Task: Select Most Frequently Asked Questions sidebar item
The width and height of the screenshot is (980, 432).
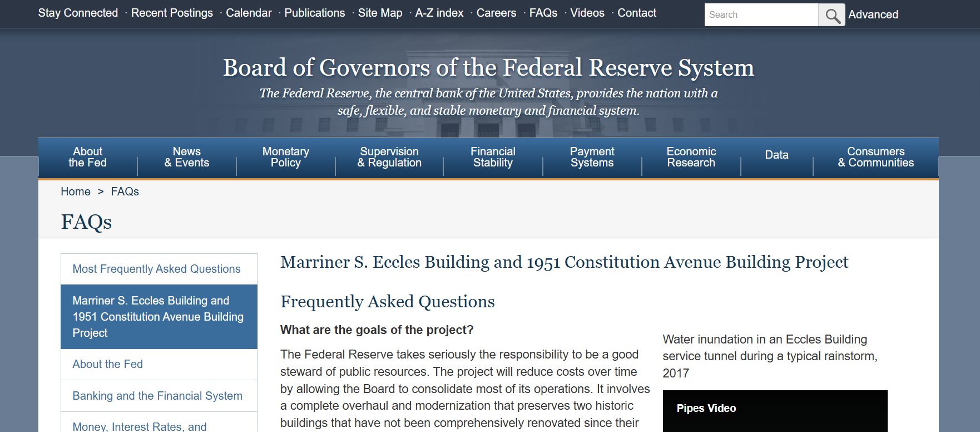Action: (x=156, y=269)
